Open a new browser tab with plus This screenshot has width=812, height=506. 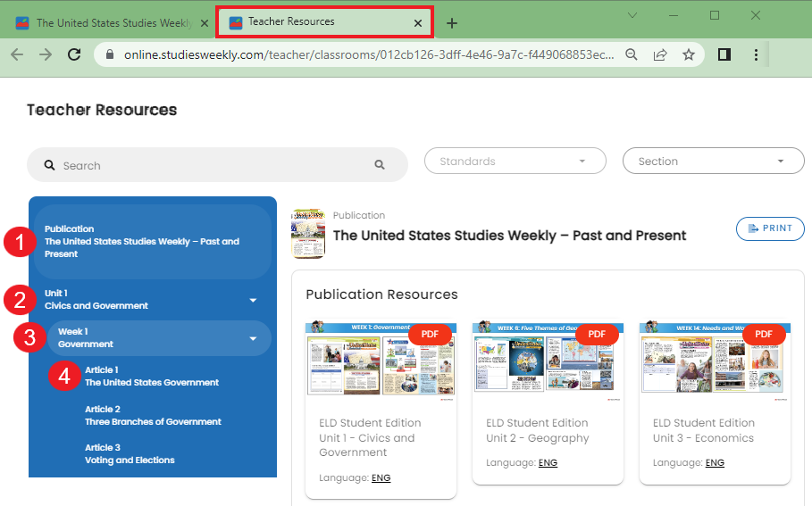[x=452, y=23]
